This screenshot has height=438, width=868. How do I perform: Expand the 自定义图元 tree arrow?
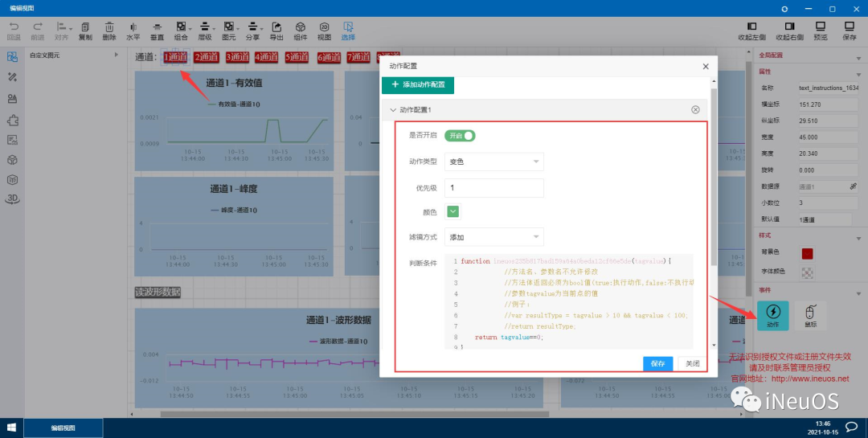click(x=117, y=55)
